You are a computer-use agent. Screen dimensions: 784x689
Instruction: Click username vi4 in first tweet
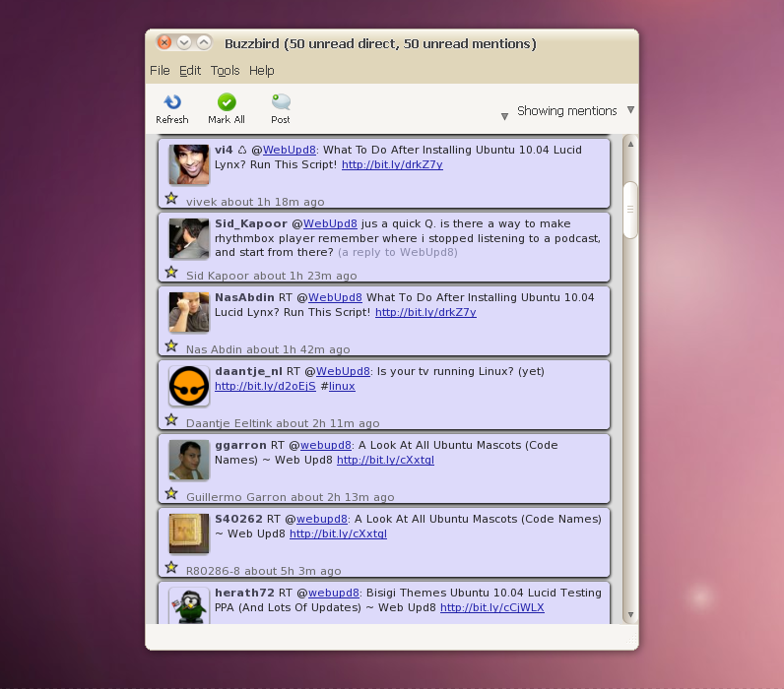[x=224, y=150]
